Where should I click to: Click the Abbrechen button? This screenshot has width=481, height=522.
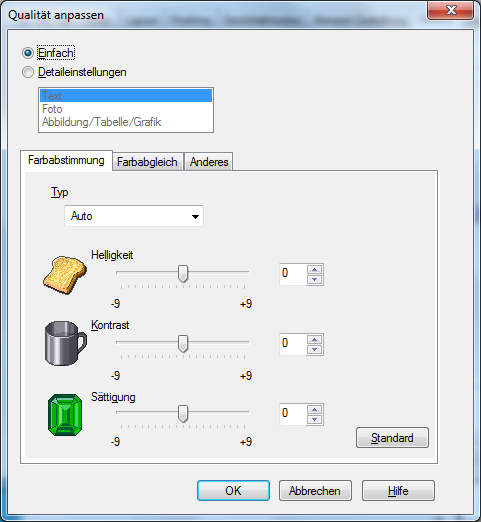point(315,490)
